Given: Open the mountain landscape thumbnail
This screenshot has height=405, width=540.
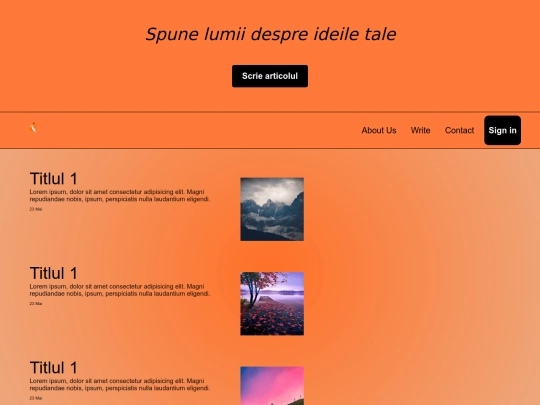Looking at the screenshot, I should pyautogui.click(x=272, y=209).
